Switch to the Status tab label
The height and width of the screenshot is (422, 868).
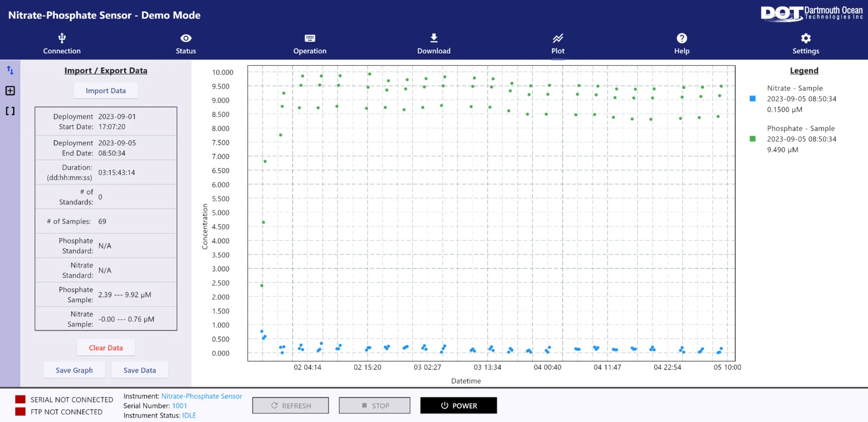coord(186,51)
